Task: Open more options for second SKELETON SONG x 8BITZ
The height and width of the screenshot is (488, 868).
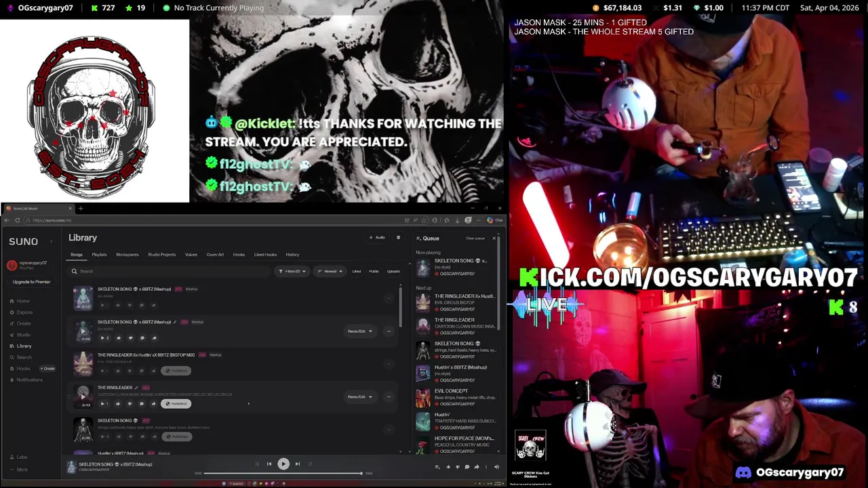Action: [389, 331]
